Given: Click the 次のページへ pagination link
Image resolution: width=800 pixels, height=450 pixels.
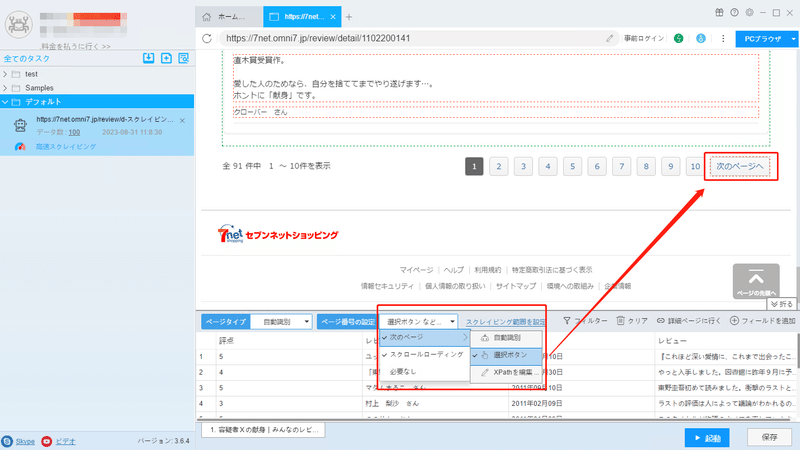Looking at the screenshot, I should point(740,166).
